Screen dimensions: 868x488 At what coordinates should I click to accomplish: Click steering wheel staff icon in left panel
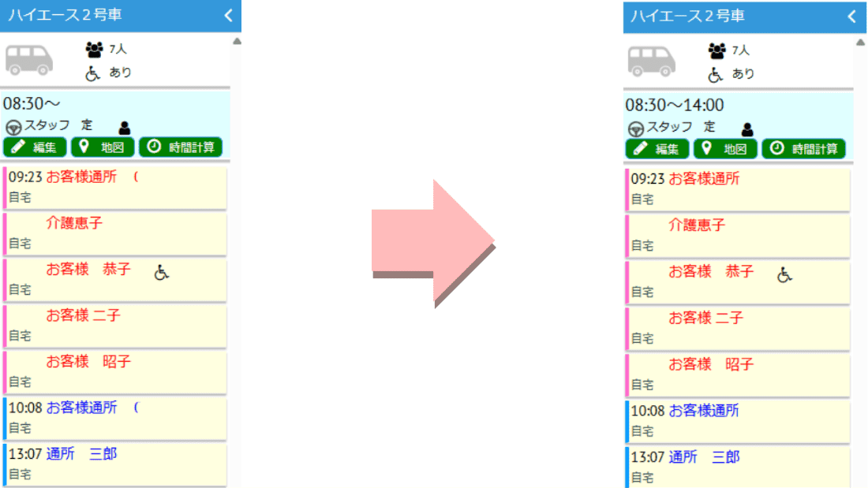pos(13,128)
